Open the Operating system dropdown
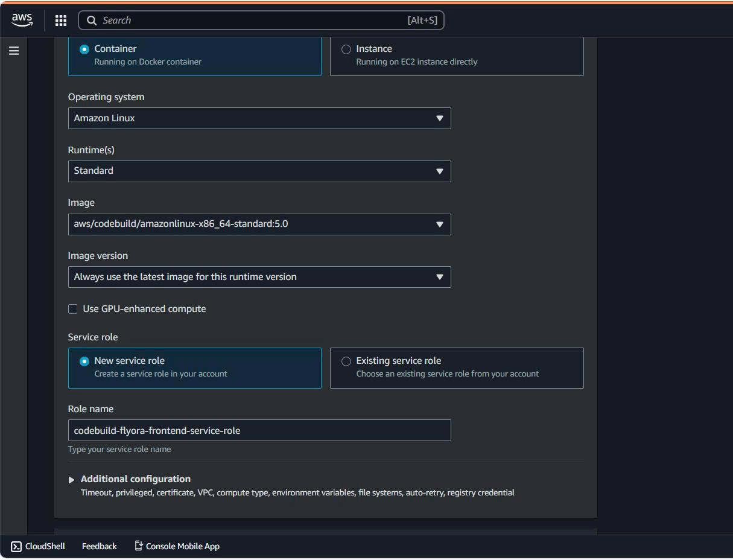Image resolution: width=733 pixels, height=560 pixels. click(259, 118)
